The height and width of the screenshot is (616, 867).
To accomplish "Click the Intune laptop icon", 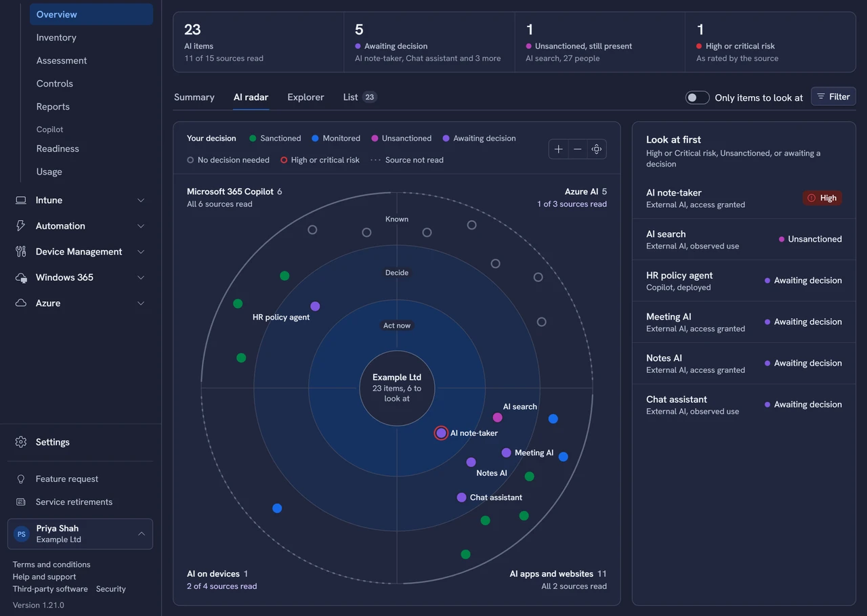I will pyautogui.click(x=21, y=200).
